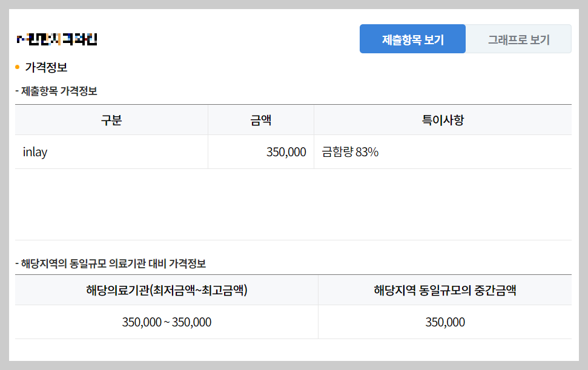Switch to the 그래프로 보기 view
This screenshot has width=588, height=370.
point(519,38)
